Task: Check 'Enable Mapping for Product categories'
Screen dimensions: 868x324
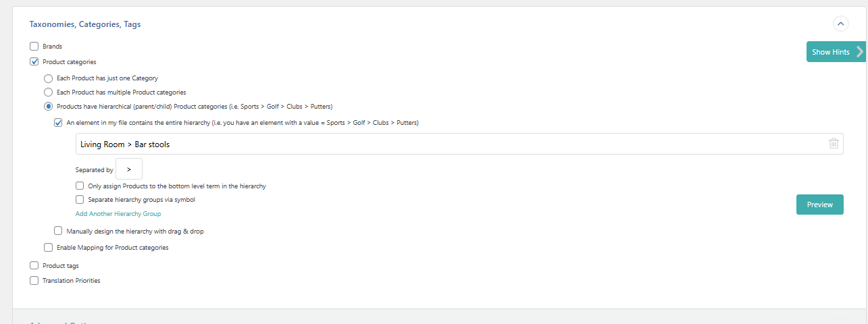Action: 48,248
